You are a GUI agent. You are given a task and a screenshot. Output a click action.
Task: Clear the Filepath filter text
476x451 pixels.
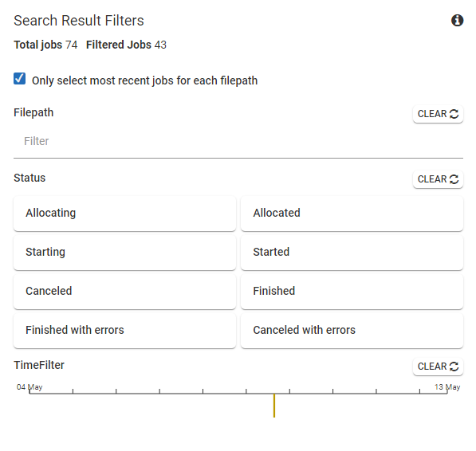coord(438,114)
